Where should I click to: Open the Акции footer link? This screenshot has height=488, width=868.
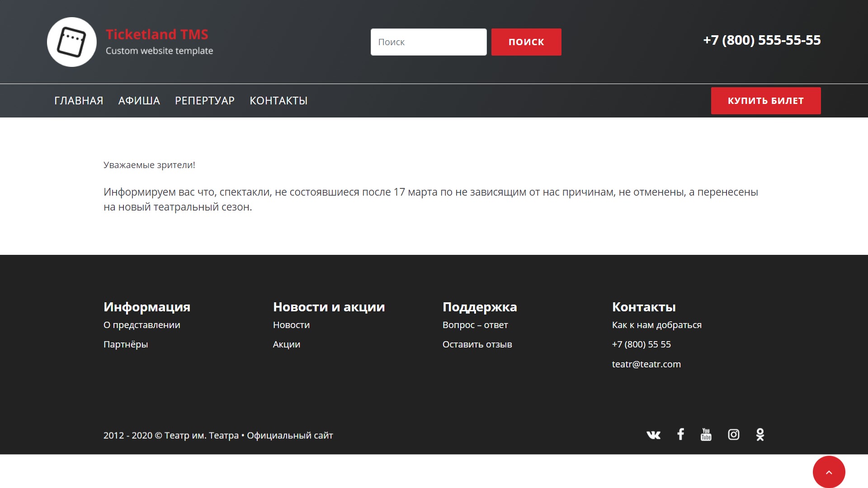click(287, 344)
